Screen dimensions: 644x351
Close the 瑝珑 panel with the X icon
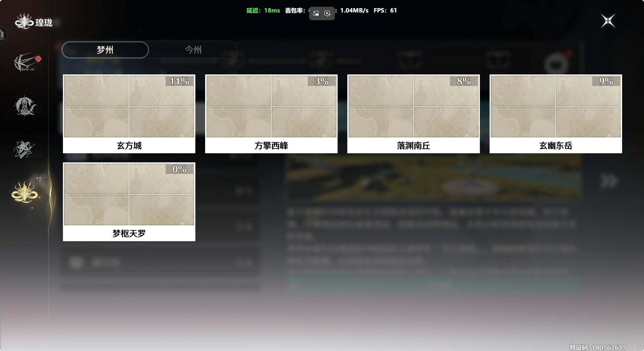click(608, 21)
